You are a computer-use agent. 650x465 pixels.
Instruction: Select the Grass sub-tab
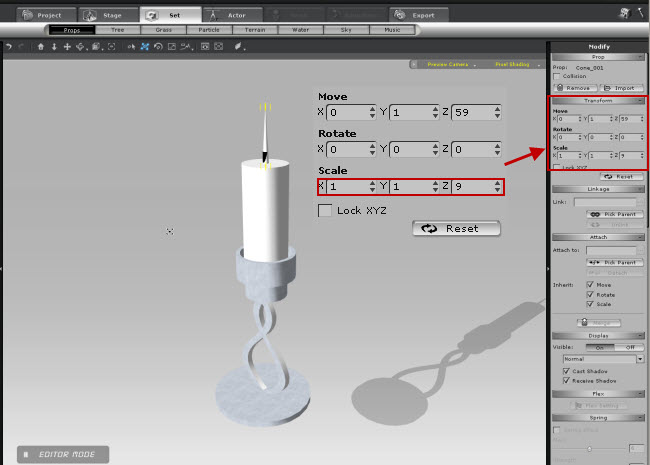click(164, 30)
